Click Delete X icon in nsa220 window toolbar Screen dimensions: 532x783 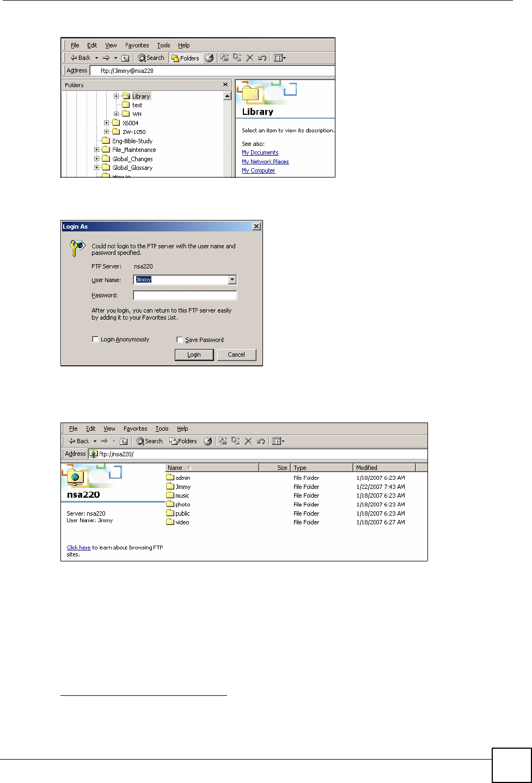248,441
